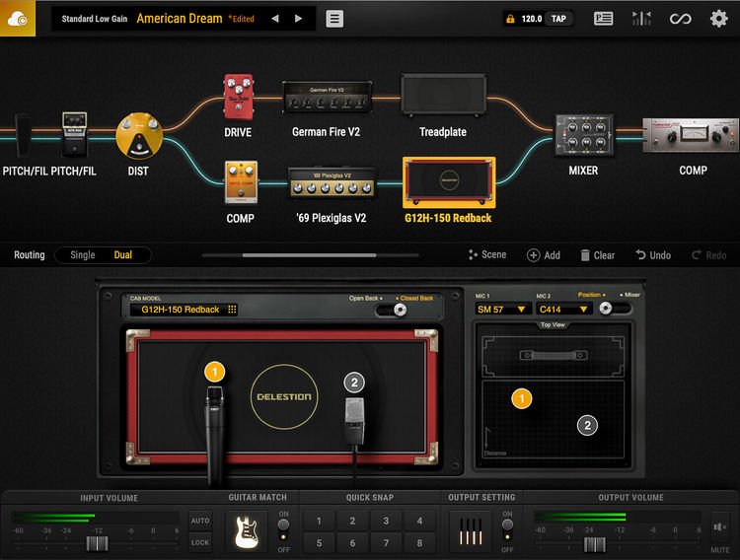Viewport: 740px width, 560px height.
Task: Select the yellow DIST pedal
Action: click(137, 137)
